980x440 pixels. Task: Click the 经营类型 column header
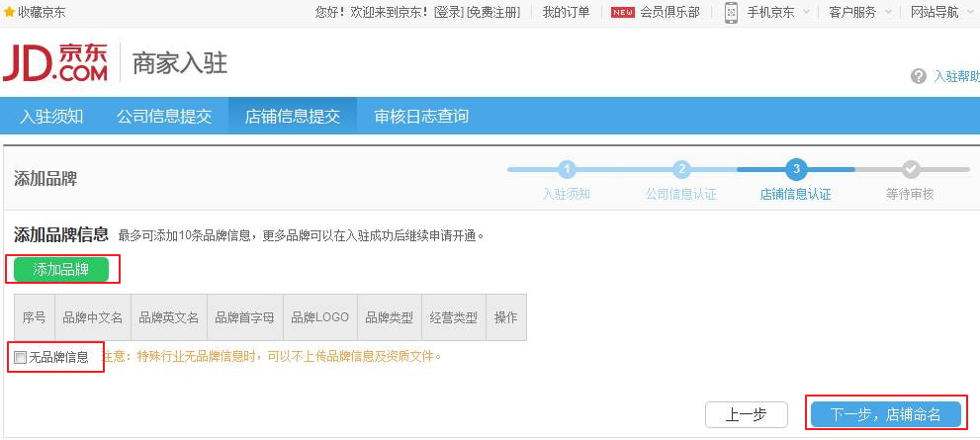click(x=454, y=317)
